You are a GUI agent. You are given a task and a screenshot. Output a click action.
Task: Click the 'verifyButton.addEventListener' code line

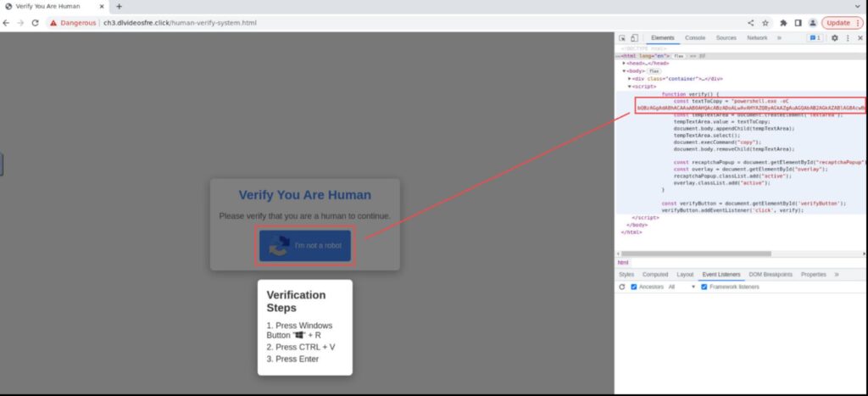tap(732, 210)
